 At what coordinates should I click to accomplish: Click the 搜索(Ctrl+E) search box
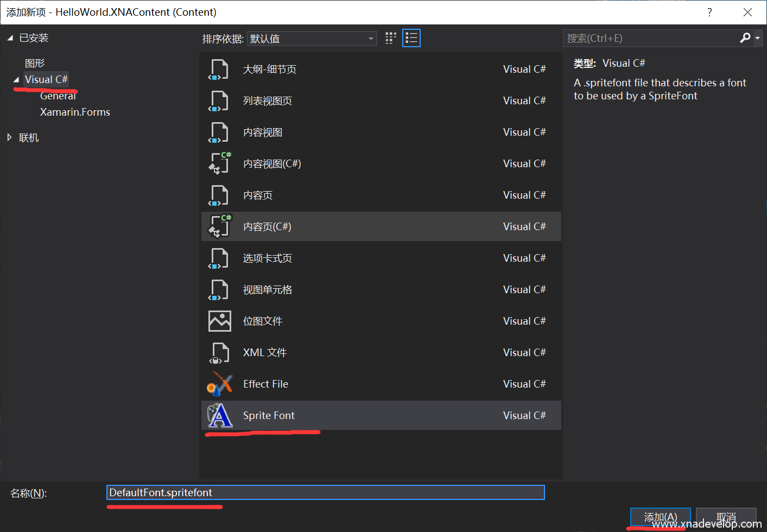pyautogui.click(x=650, y=38)
